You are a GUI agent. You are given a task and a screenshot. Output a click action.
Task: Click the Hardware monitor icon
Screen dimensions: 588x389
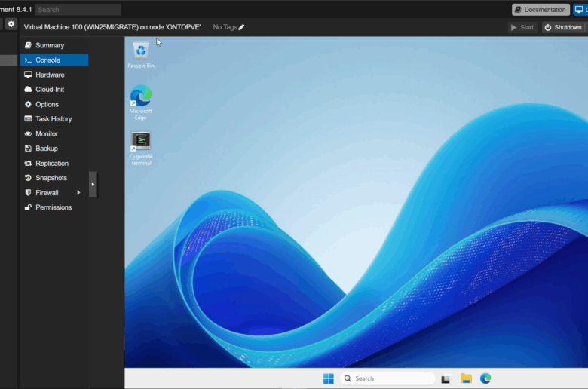[x=28, y=75]
